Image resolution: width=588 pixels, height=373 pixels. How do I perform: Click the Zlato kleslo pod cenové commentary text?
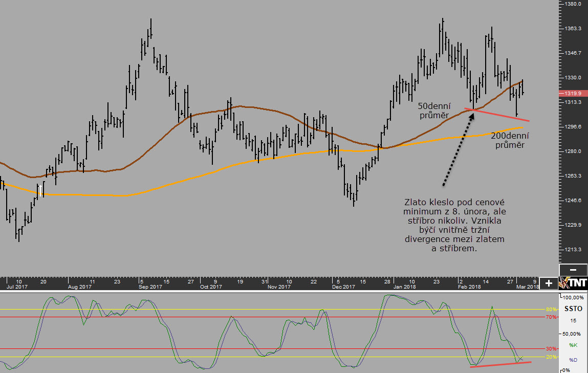pyautogui.click(x=454, y=225)
